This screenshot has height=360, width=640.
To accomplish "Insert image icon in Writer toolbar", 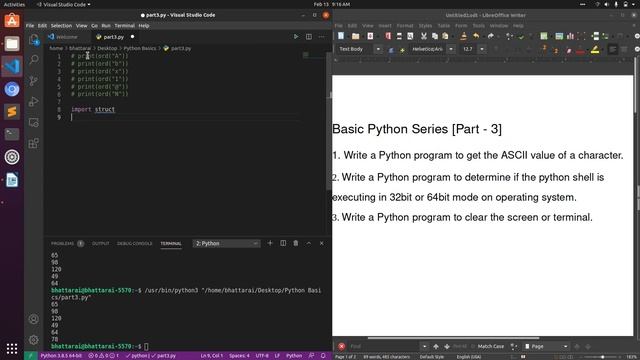I will click(x=559, y=36).
